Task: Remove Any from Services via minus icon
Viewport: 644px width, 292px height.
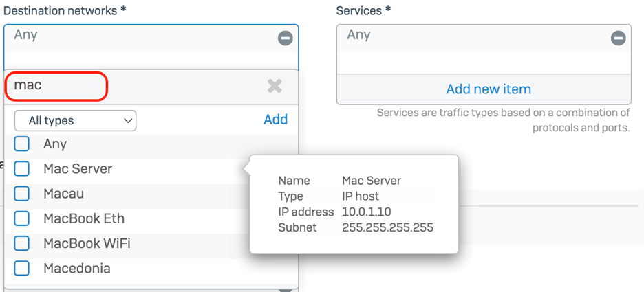Action: pyautogui.click(x=618, y=38)
